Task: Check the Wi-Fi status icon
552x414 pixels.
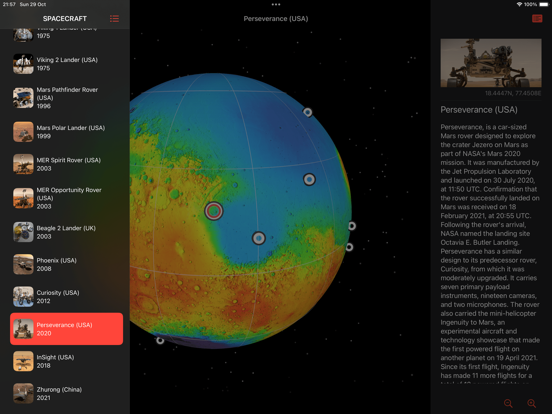Action: pyautogui.click(x=519, y=4)
